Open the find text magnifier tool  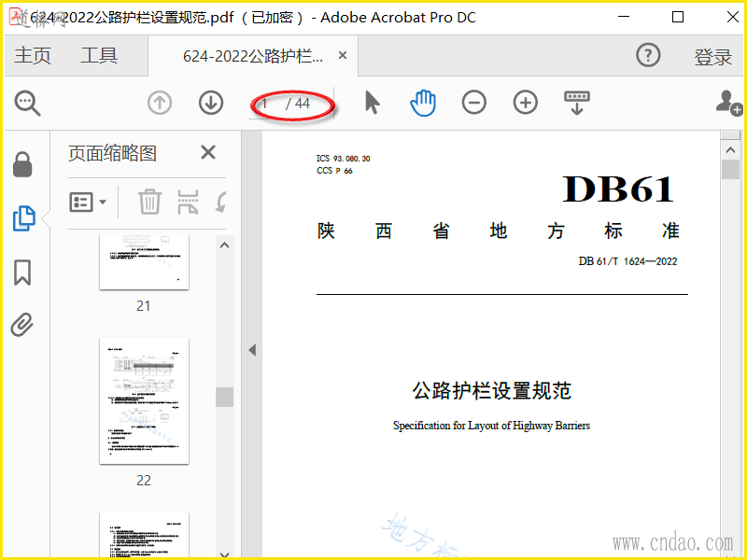tap(28, 104)
